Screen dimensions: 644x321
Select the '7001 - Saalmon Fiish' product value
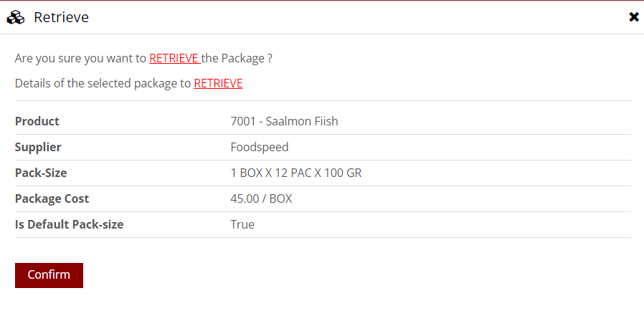click(284, 121)
